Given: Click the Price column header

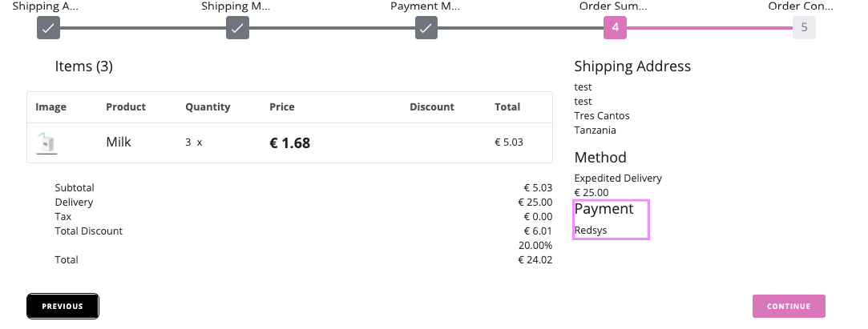Looking at the screenshot, I should [x=282, y=106].
